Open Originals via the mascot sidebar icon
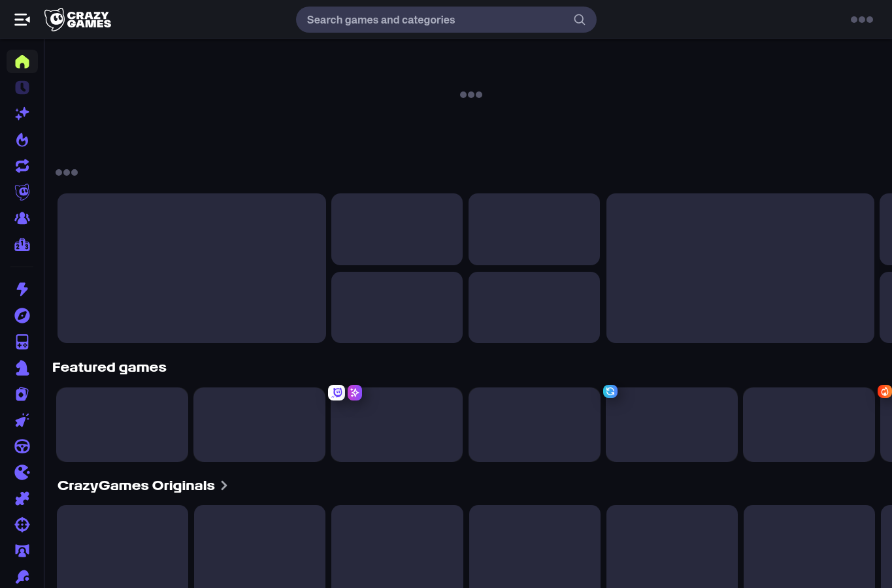 [x=22, y=192]
